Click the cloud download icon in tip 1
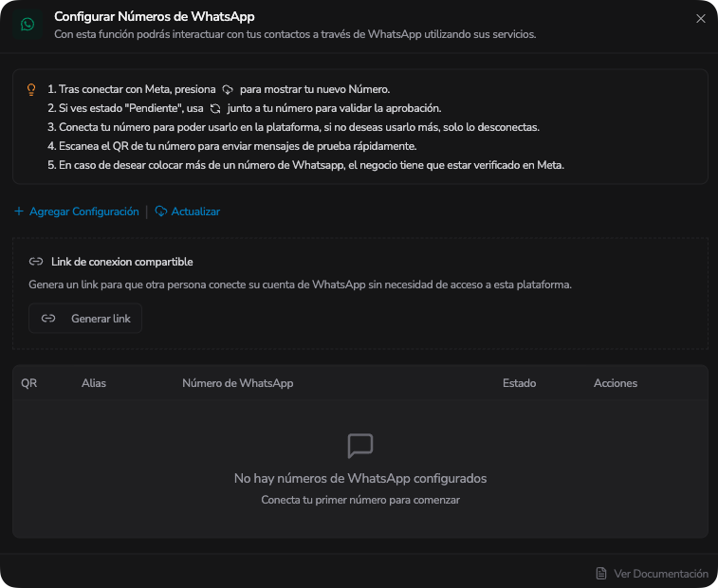 coord(228,89)
